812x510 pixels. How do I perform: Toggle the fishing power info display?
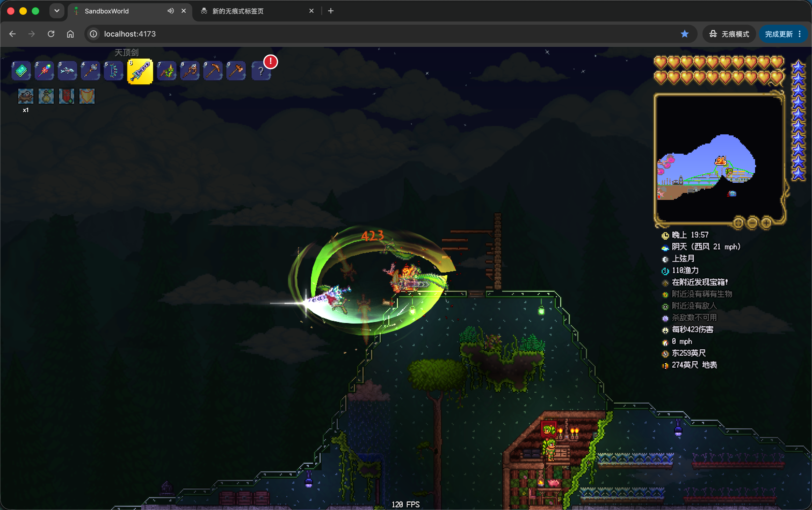click(x=665, y=271)
